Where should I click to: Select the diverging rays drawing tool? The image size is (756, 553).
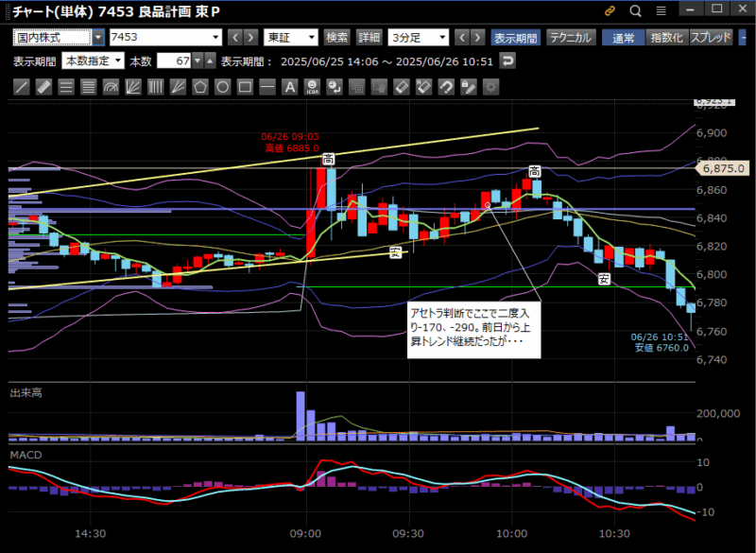pyautogui.click(x=178, y=87)
